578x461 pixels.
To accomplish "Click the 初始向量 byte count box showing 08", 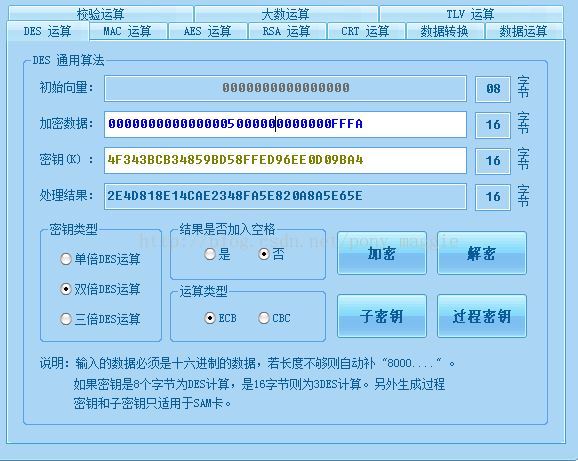I will click(x=493, y=89).
